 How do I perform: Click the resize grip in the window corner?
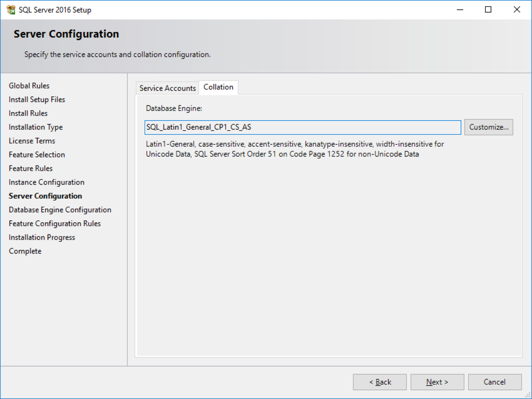(528, 395)
